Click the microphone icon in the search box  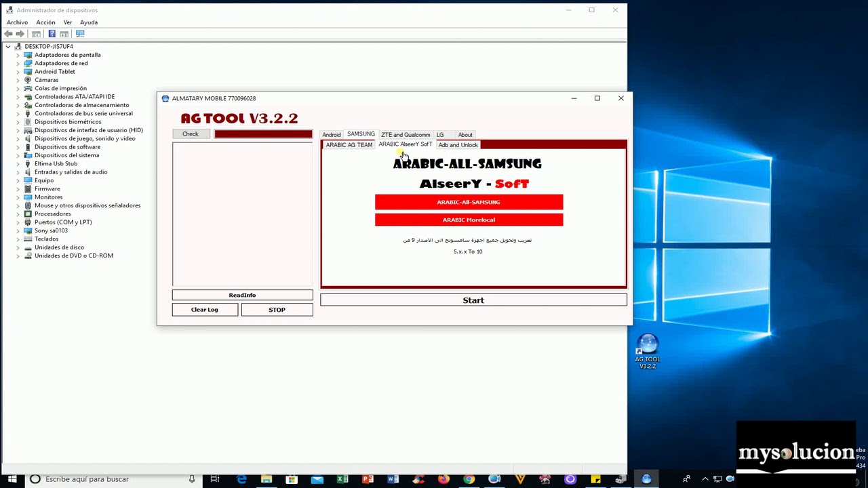(x=192, y=479)
